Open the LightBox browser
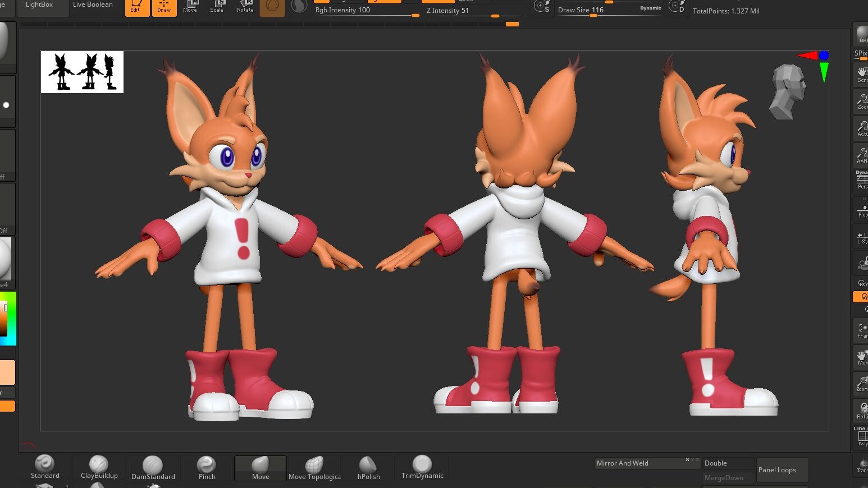The height and width of the screenshot is (488, 868). [39, 4]
